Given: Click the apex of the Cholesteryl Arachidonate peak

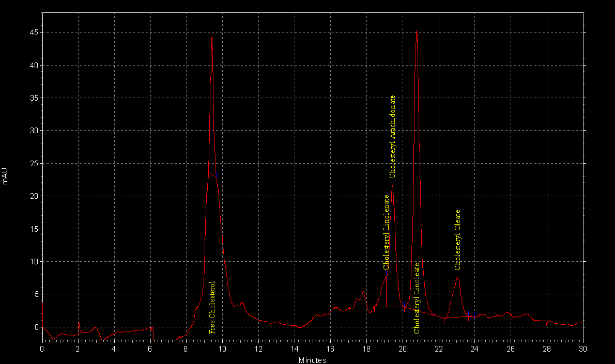Looking at the screenshot, I should point(392,185).
